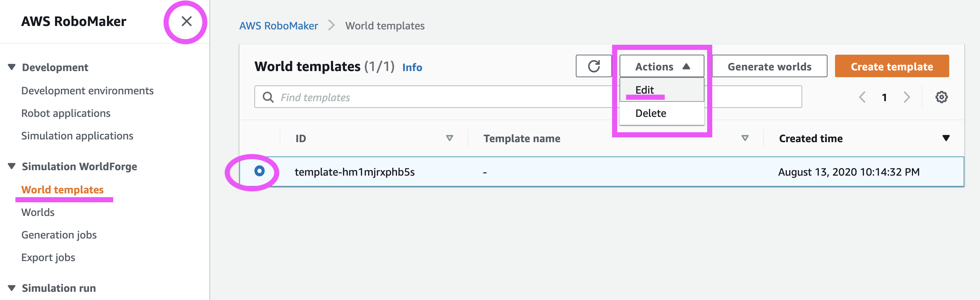Viewport: 980px width, 300px height.
Task: Sort by Template name column arrow
Action: 745,138
